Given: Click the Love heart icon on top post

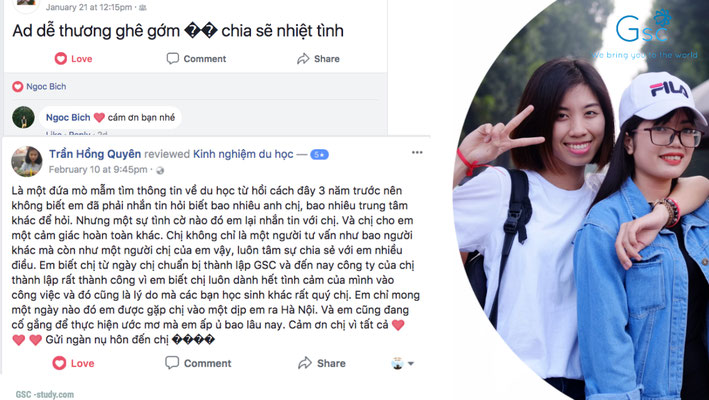Looking at the screenshot, I should point(61,59).
